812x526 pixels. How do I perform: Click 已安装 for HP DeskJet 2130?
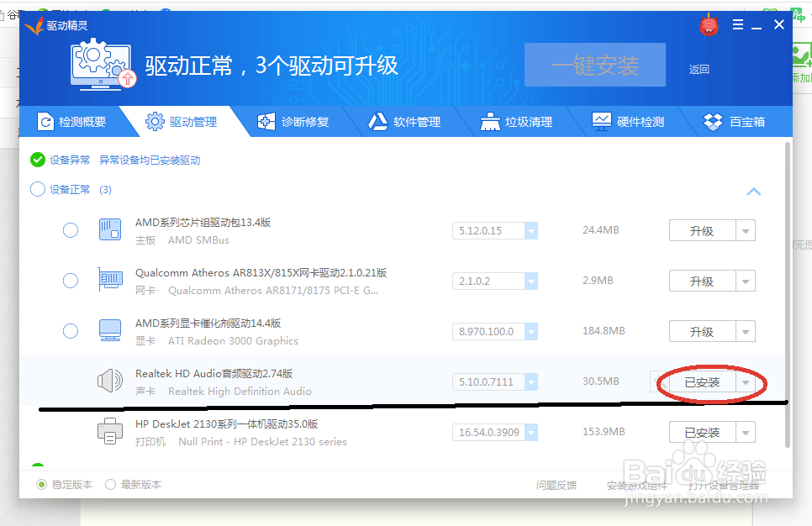pos(702,432)
